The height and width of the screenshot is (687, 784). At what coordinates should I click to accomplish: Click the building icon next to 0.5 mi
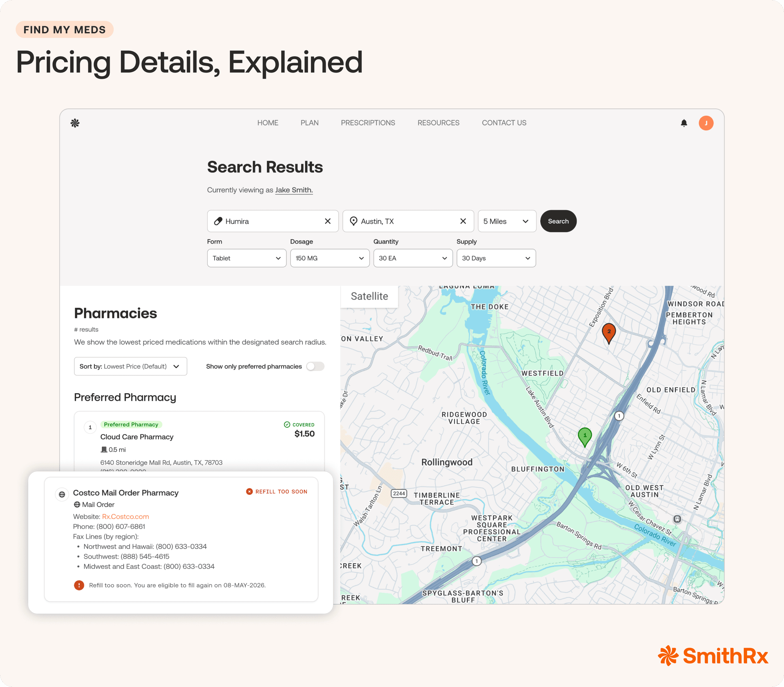(104, 449)
